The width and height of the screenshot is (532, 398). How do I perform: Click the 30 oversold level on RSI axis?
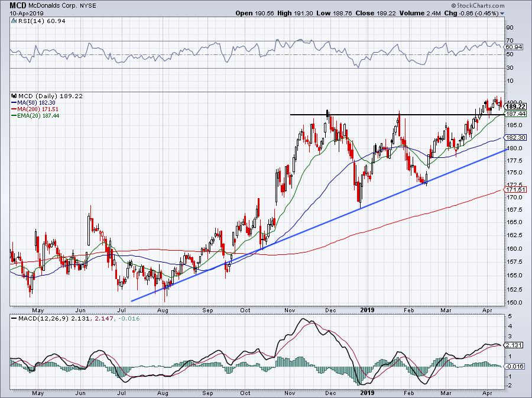(510, 68)
